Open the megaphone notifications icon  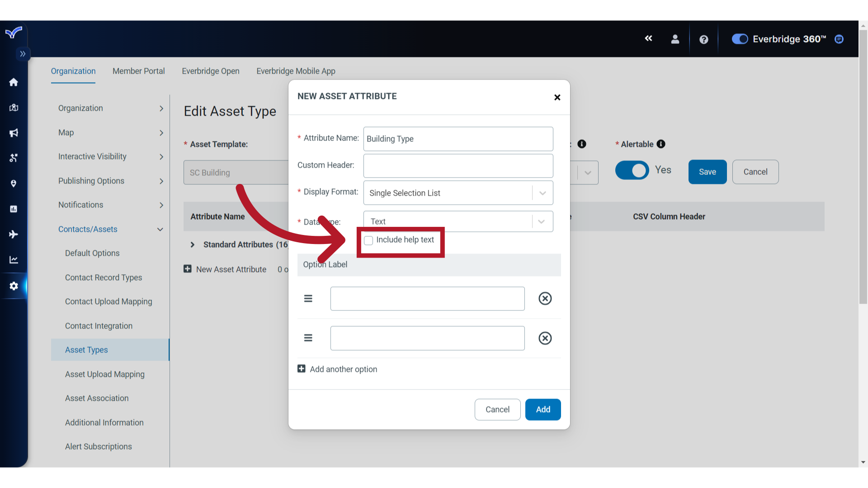coord(14,133)
